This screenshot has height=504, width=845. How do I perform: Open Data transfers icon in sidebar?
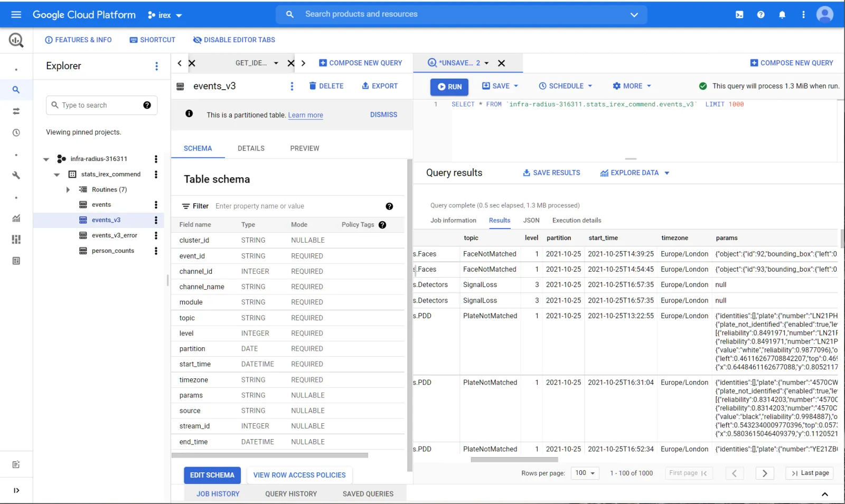pyautogui.click(x=16, y=111)
